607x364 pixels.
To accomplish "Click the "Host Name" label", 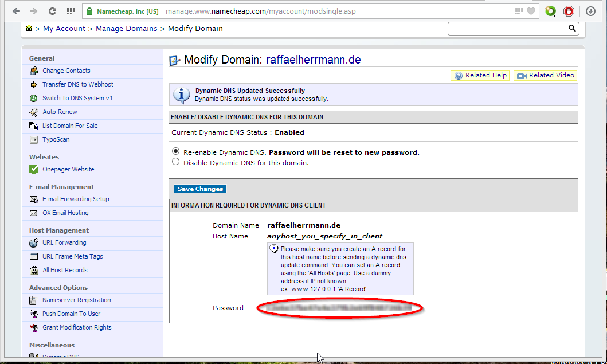I will coord(230,236).
